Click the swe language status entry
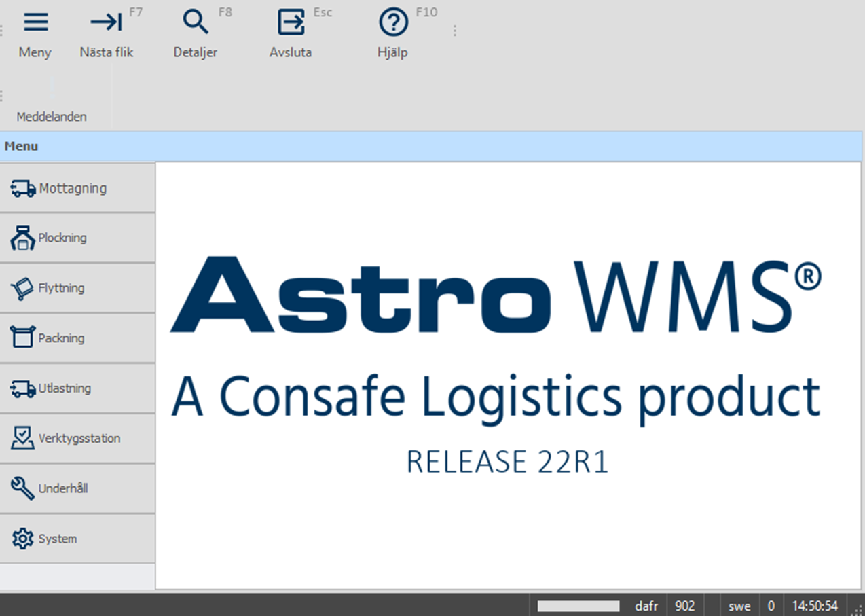The width and height of the screenshot is (865, 616). point(739,606)
